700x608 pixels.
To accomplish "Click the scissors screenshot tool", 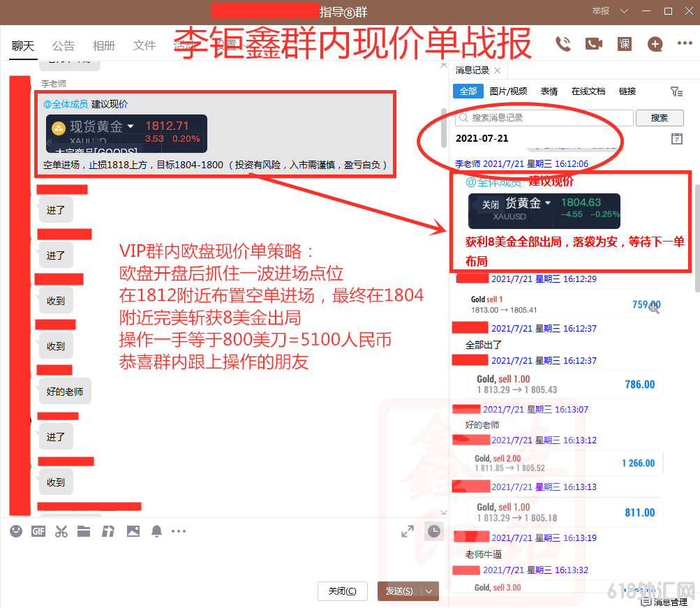I will [61, 531].
